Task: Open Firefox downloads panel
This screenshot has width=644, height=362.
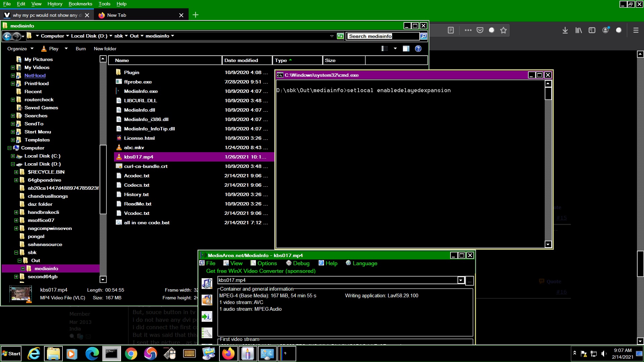Action: coord(565,30)
